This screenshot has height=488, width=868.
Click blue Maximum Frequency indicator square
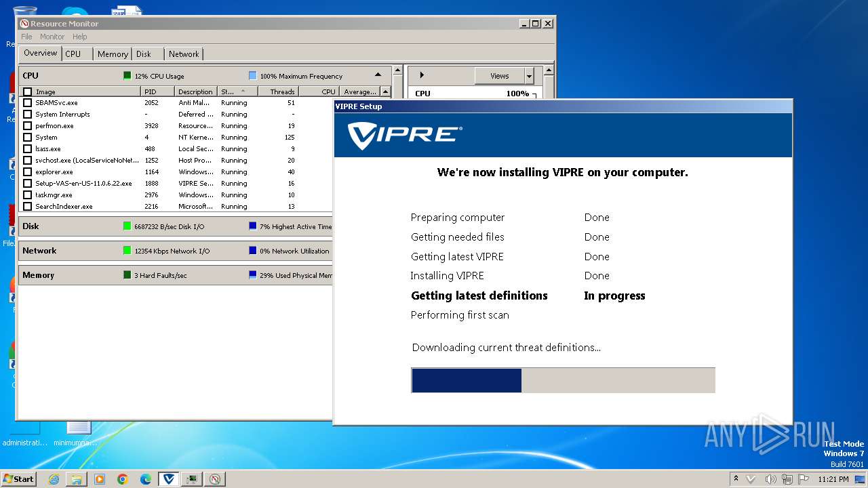pos(252,76)
